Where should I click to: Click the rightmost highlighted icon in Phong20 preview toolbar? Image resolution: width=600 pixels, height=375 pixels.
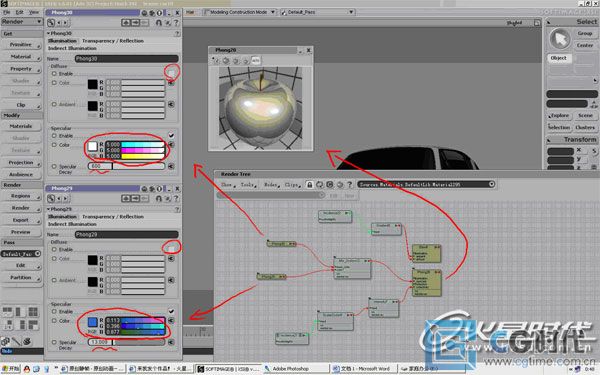[256, 60]
